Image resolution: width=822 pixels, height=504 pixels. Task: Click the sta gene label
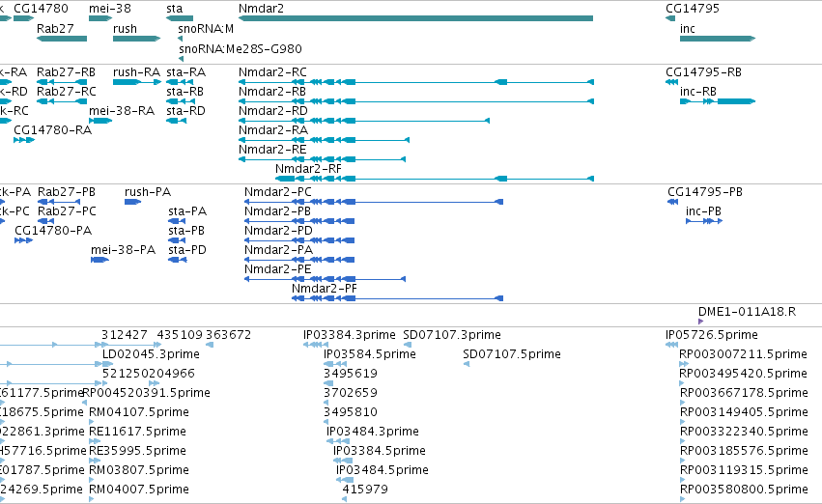[x=175, y=9]
